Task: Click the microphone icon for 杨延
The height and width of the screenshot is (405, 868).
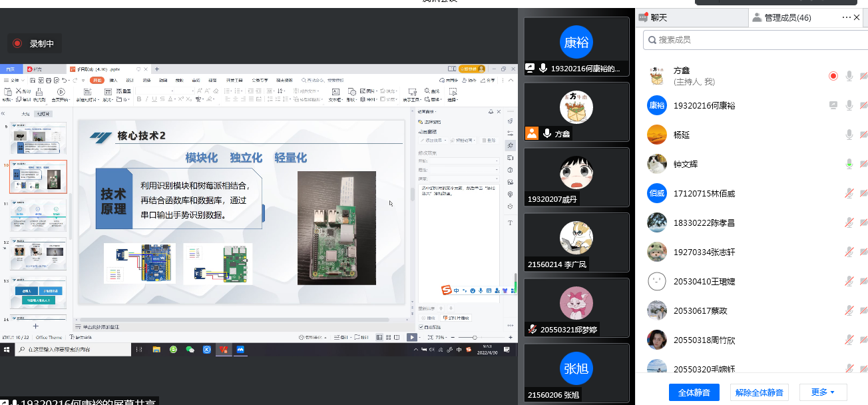Action: tap(849, 135)
